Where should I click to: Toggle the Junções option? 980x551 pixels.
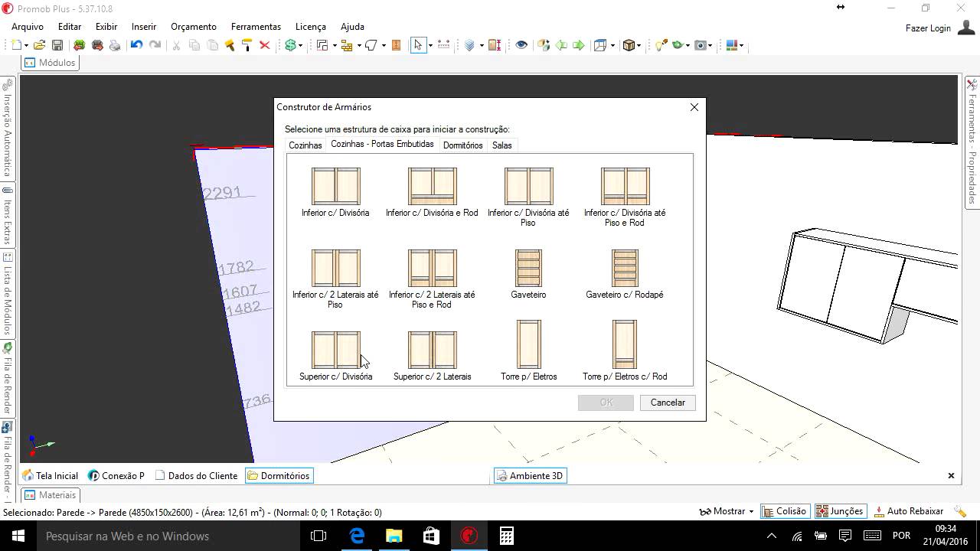pyautogui.click(x=840, y=511)
